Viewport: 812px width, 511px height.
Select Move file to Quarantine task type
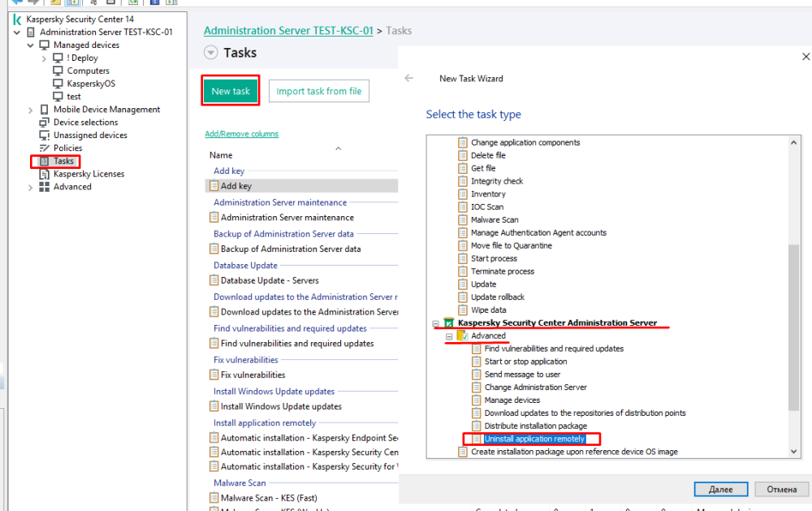pos(511,245)
